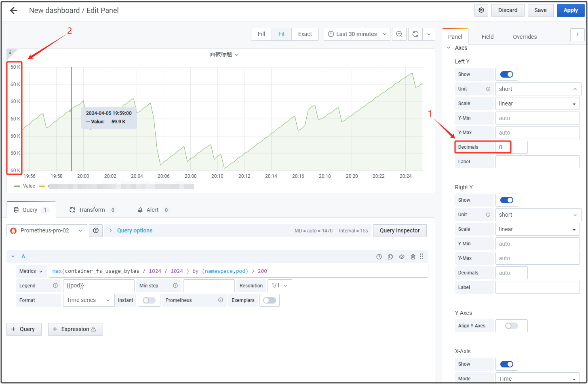Open help icon next to data source
588x384 pixels.
(96, 231)
